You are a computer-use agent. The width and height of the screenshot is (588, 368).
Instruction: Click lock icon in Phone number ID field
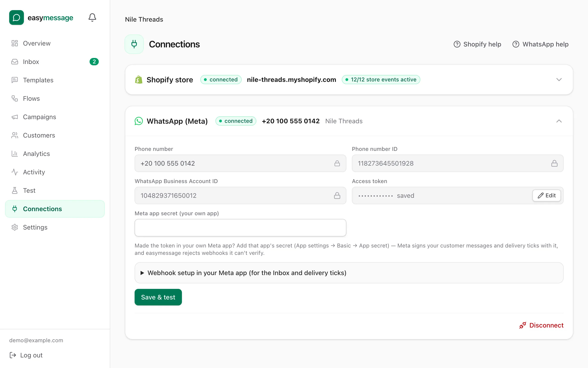point(554,163)
